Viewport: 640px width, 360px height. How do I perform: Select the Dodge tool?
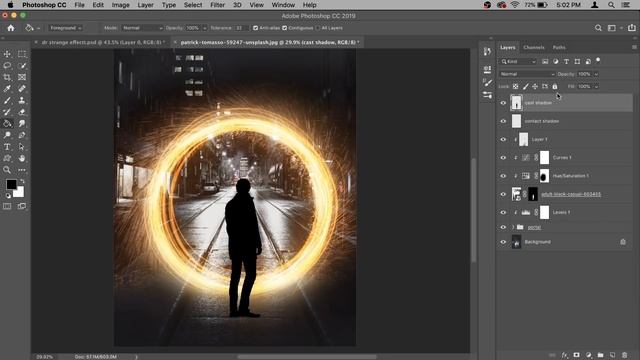[7, 135]
